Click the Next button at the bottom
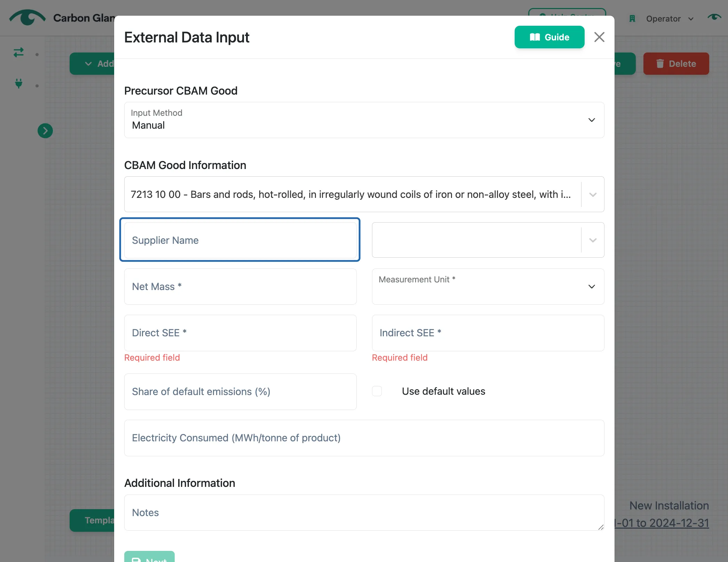This screenshot has width=728, height=562. coord(149,556)
